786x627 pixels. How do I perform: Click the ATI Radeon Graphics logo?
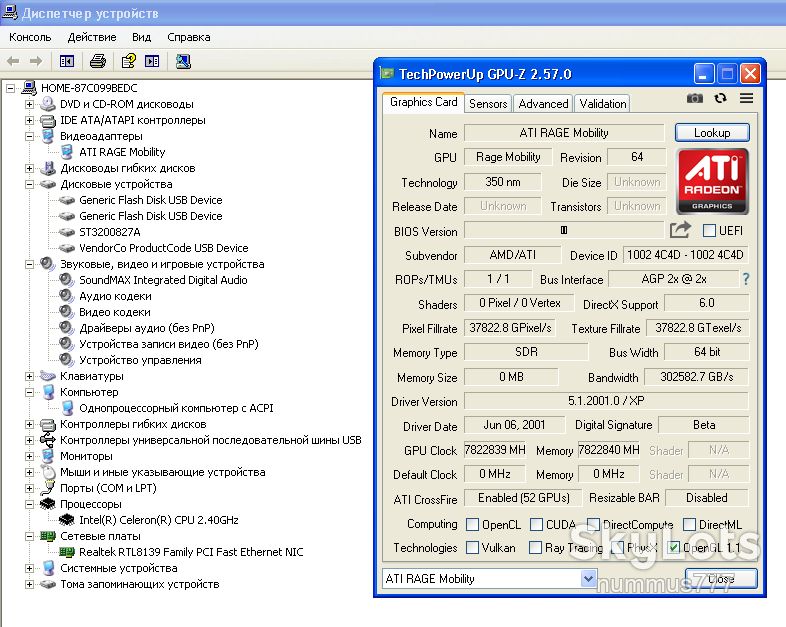(x=712, y=181)
